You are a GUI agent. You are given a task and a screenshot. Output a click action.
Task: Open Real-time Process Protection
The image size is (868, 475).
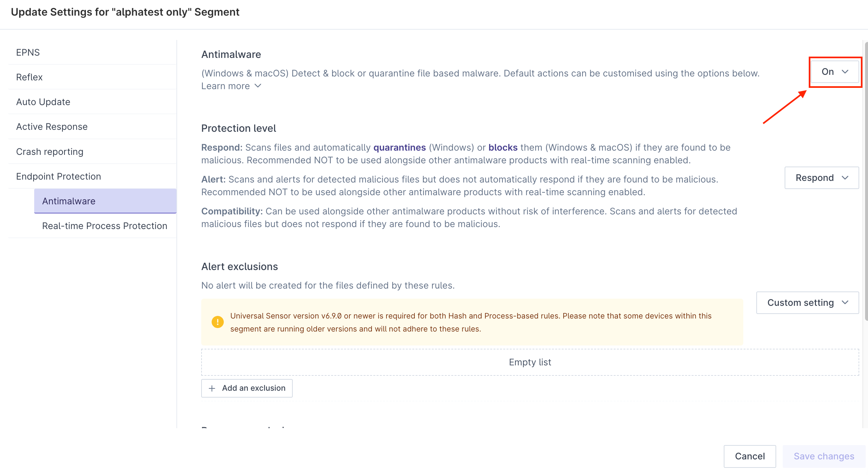coord(105,226)
